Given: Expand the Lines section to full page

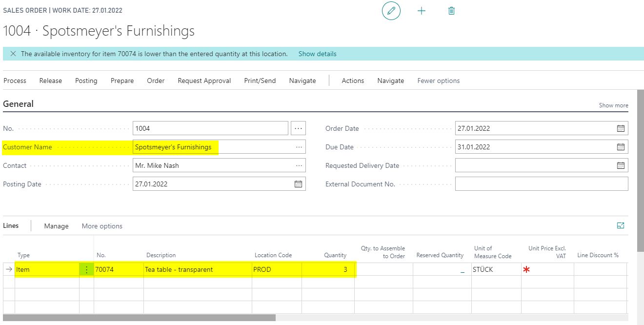Looking at the screenshot, I should tap(621, 225).
